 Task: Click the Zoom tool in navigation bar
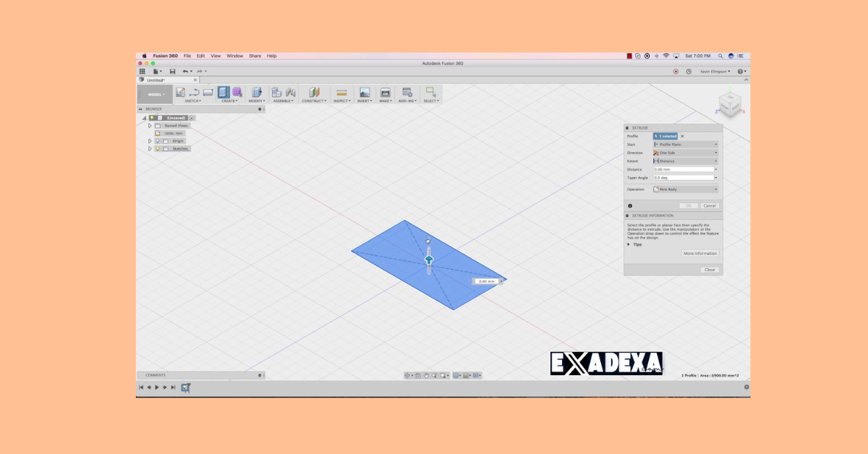[434, 375]
